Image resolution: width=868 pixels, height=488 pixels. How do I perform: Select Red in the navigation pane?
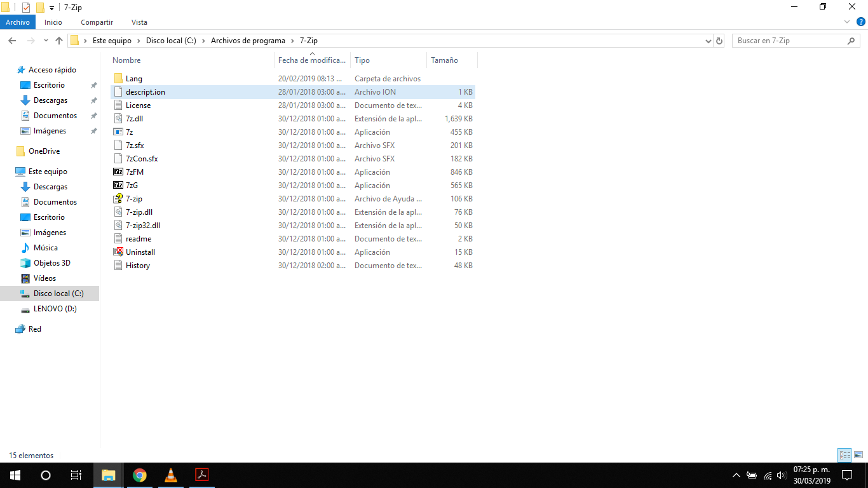(35, 329)
